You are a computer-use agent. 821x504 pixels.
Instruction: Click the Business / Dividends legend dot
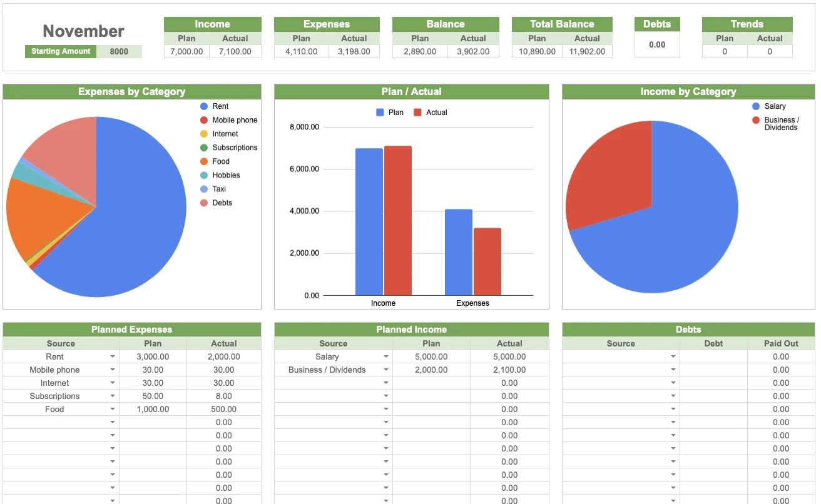(757, 119)
